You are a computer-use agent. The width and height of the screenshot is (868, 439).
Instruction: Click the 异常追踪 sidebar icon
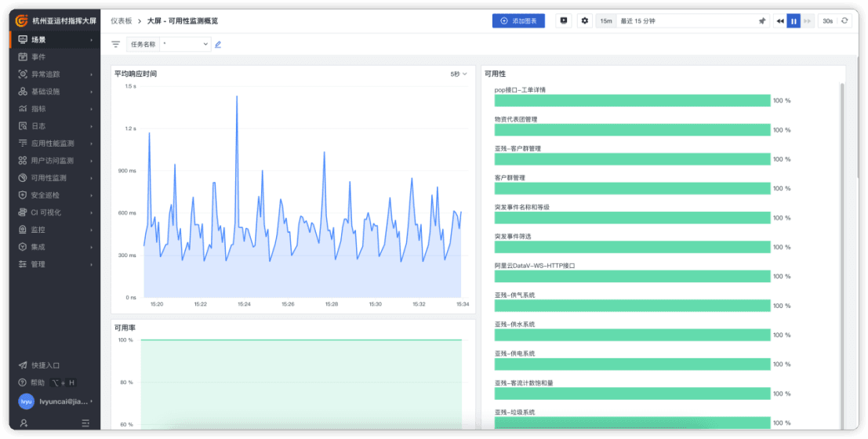23,74
